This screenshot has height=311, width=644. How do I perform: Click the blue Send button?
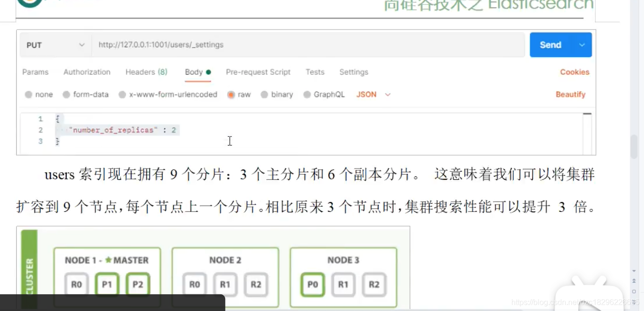click(x=551, y=45)
